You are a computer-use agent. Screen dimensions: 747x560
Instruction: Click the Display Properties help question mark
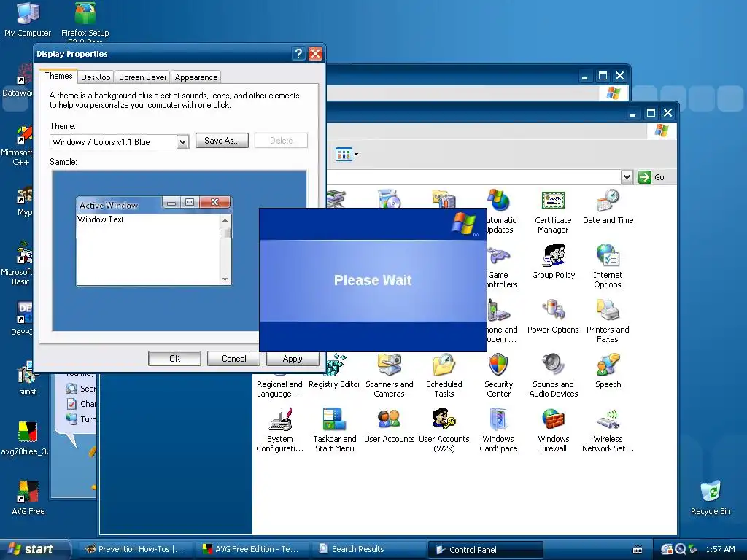point(298,54)
